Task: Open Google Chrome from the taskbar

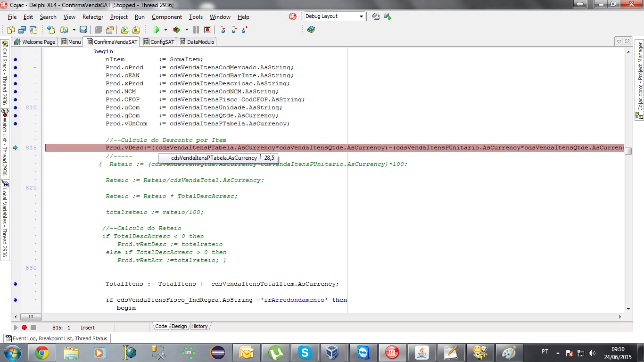Action: point(41,352)
